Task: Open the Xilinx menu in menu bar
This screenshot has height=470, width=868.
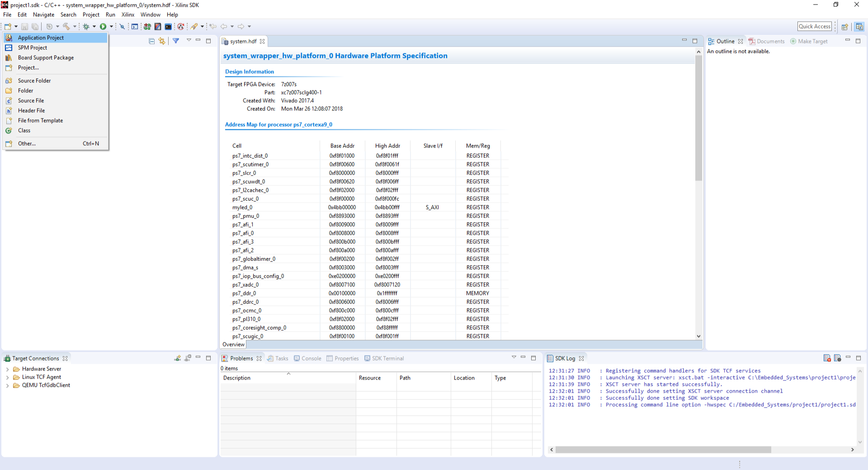Action: (x=128, y=14)
